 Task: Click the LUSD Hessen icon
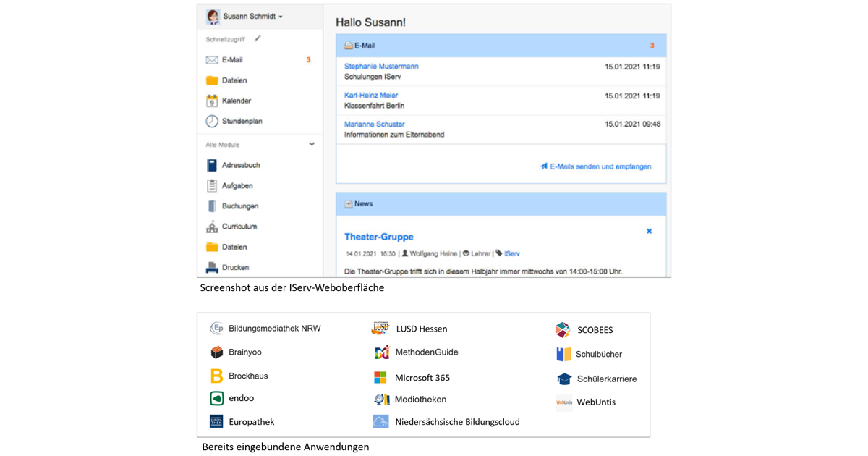coord(380,329)
